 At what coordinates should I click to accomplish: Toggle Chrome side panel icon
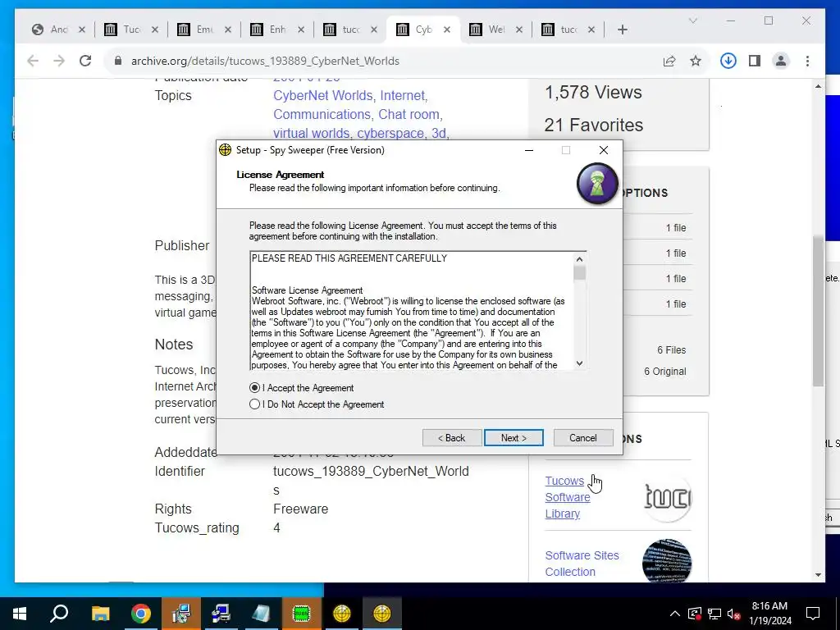pyautogui.click(x=755, y=61)
